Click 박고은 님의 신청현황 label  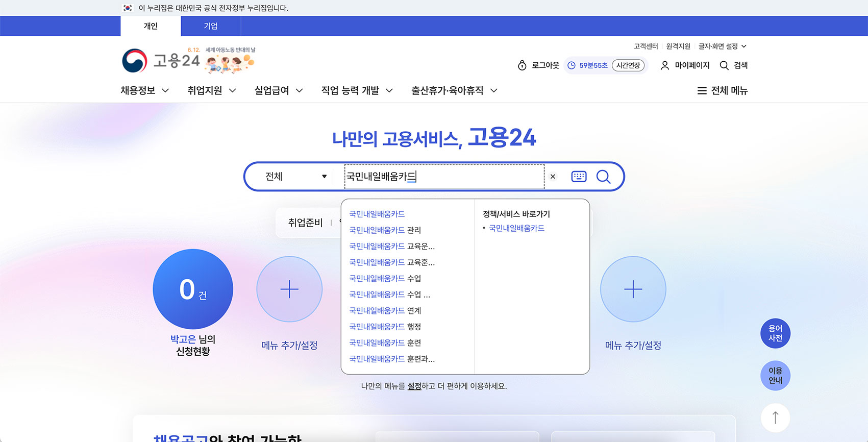(193, 345)
